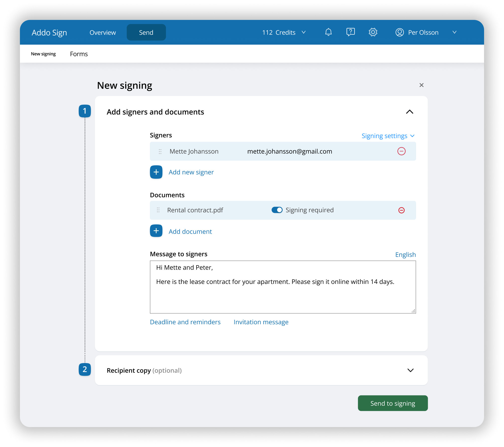Remove the Rental contract.pdf document
This screenshot has height=447, width=504.
401,210
